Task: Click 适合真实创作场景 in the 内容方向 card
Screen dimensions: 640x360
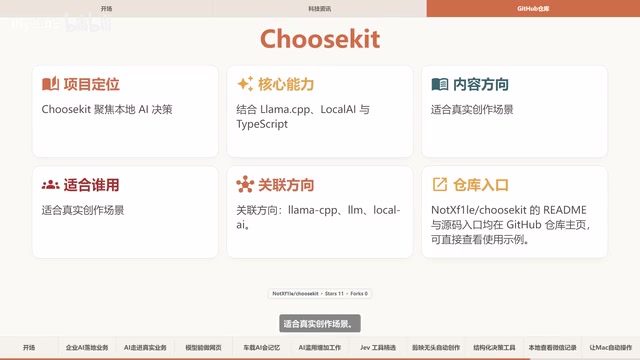Action: pos(472,109)
